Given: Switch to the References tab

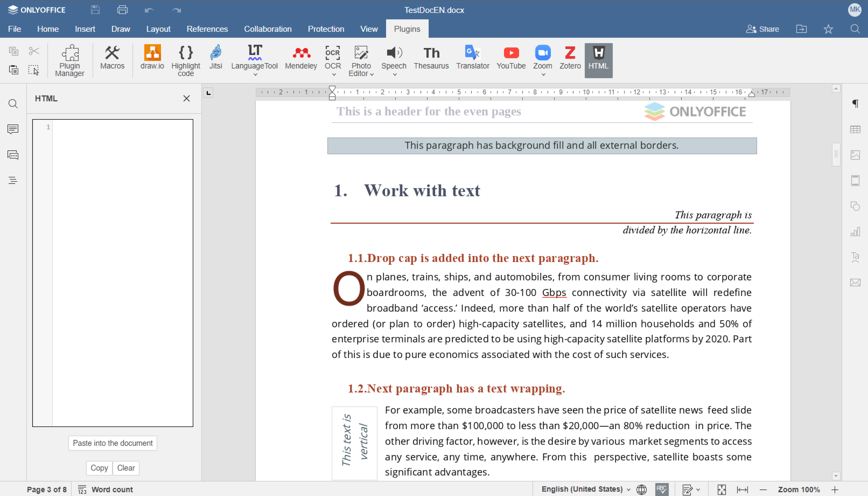Looking at the screenshot, I should coord(207,29).
